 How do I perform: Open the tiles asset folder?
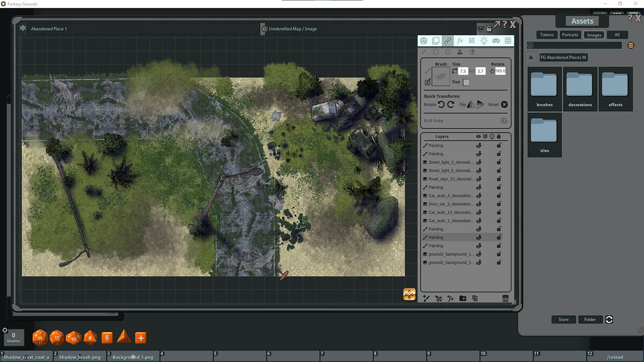[544, 135]
